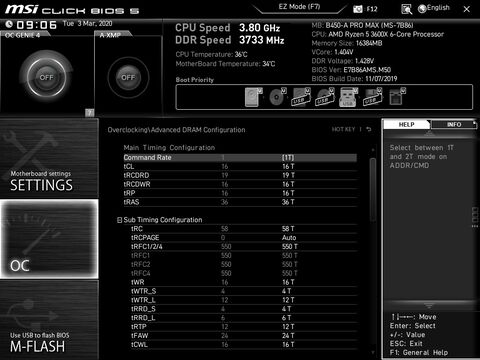Viewport: 480px width, 360px height.
Task: Edit the tRRD_S 4 T value
Action: (x=287, y=309)
